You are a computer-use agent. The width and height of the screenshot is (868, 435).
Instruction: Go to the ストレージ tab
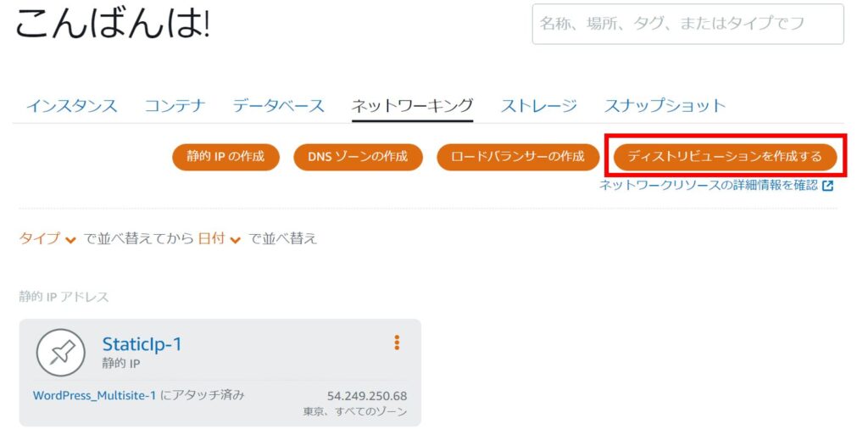pyautogui.click(x=538, y=106)
